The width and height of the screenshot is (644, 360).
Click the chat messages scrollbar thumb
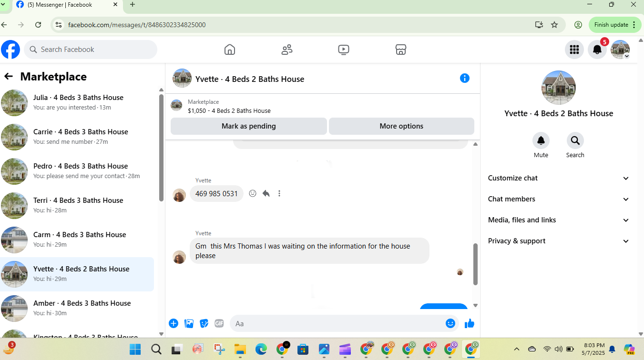pos(475,264)
